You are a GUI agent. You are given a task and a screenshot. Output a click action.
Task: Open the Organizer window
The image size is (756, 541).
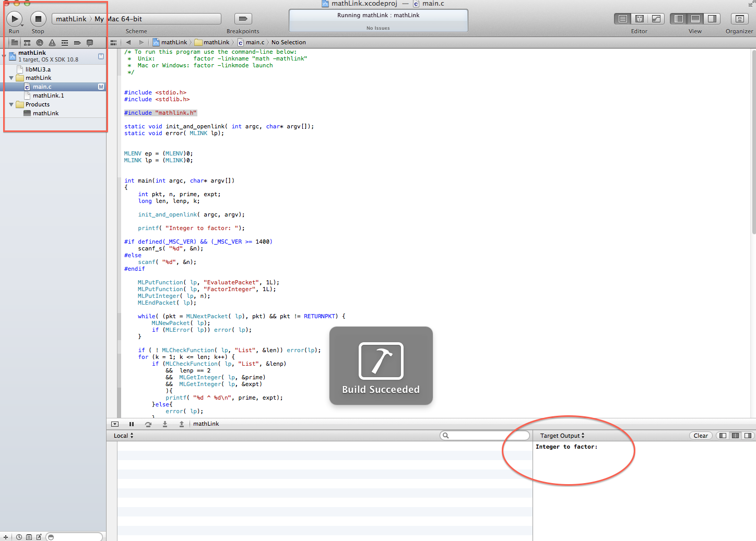(x=739, y=19)
